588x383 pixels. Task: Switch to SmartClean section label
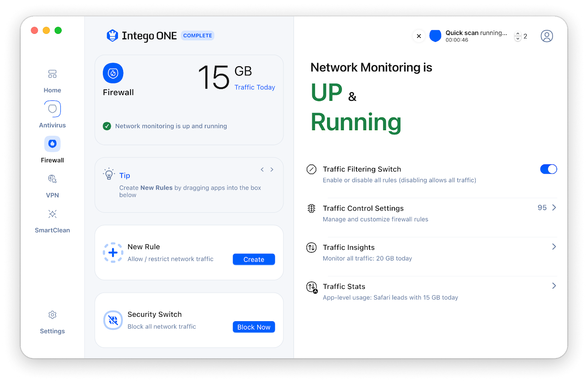[53, 230]
